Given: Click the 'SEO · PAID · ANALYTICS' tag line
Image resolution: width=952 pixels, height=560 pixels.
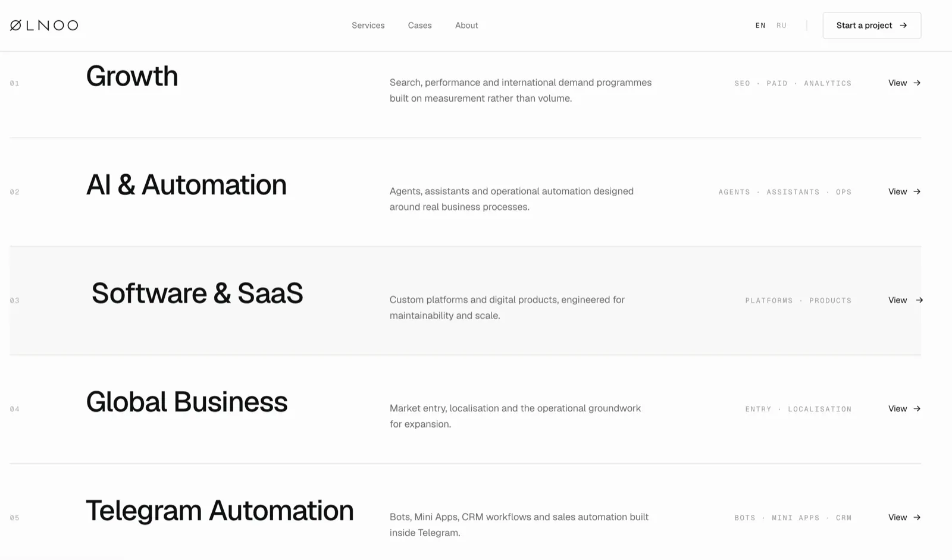Looking at the screenshot, I should [793, 83].
